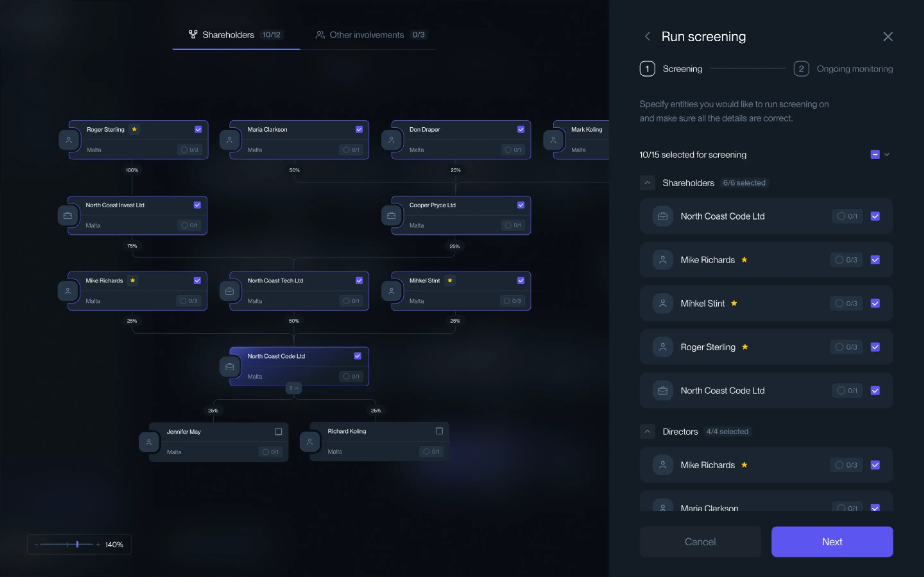The width and height of the screenshot is (924, 577).
Task: Open the dropdown chevron next to 10/15 selected
Action: pyautogui.click(x=887, y=155)
